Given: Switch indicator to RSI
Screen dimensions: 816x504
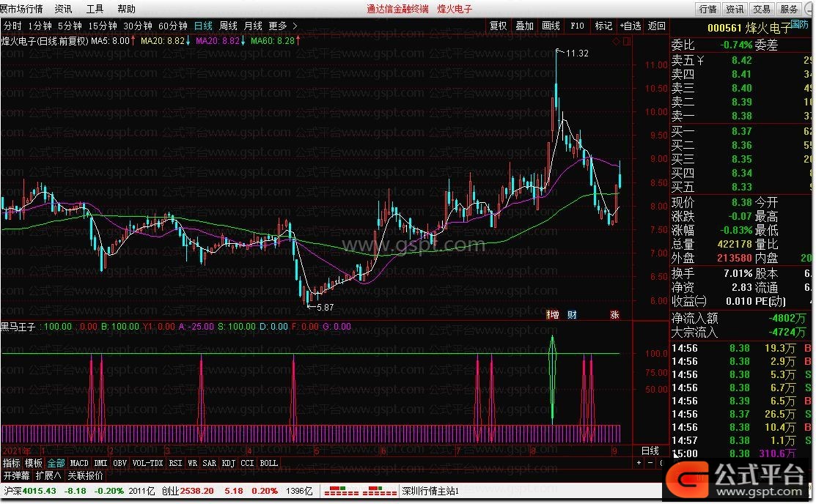Looking at the screenshot, I should pos(175,463).
